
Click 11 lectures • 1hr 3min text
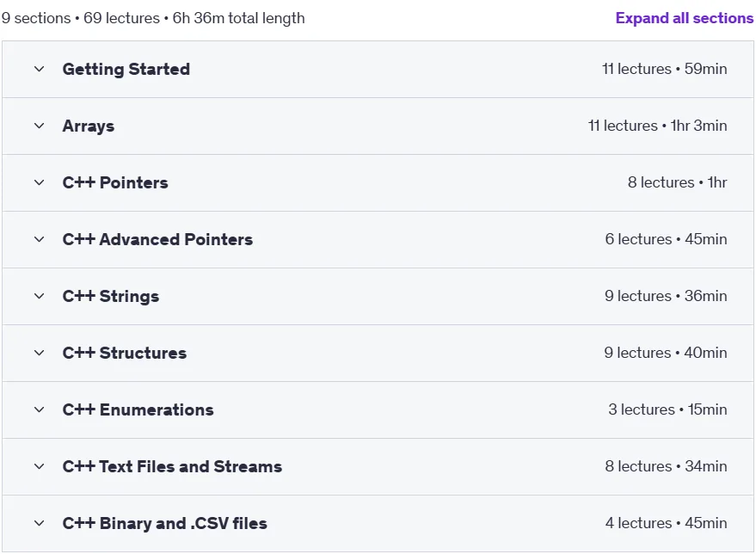pos(657,126)
